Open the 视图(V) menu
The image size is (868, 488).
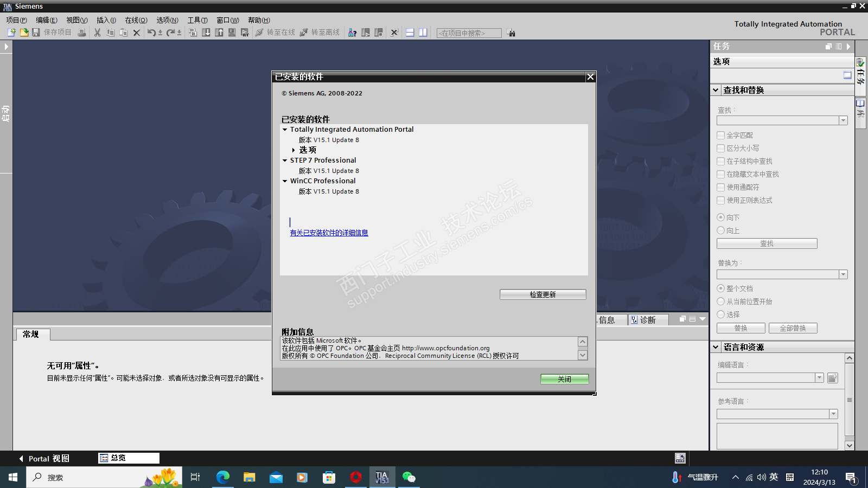(77, 20)
